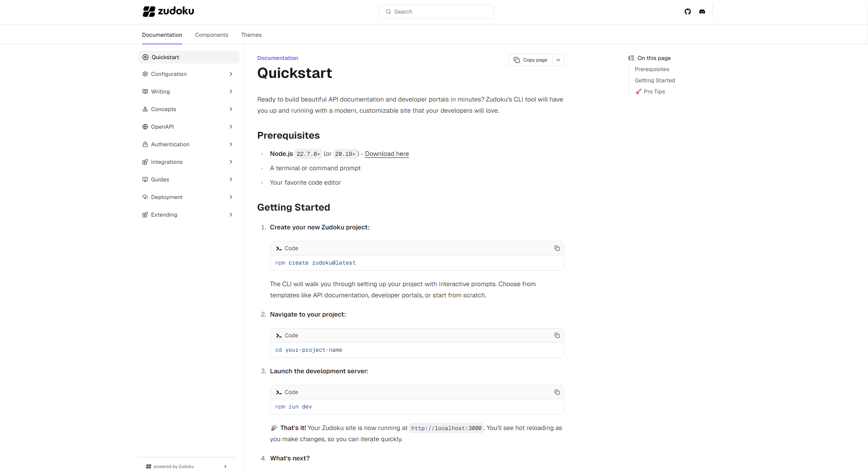The height and width of the screenshot is (472, 868).
Task: Follow the Download here link
Action: 386,154
